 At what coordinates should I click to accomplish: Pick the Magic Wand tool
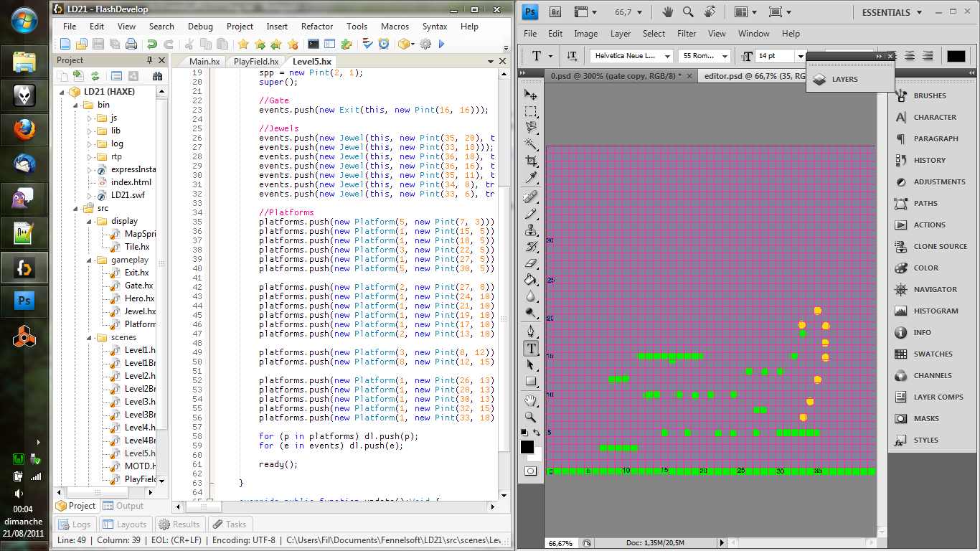(531, 144)
